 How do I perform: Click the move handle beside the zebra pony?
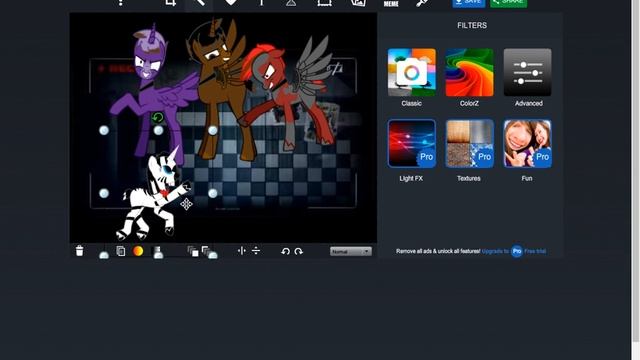click(187, 204)
